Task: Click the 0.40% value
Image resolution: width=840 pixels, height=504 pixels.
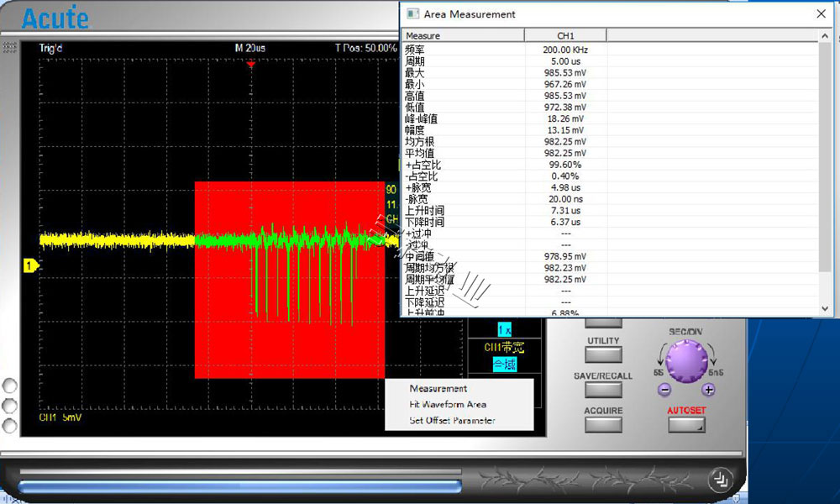Action: [x=565, y=176]
